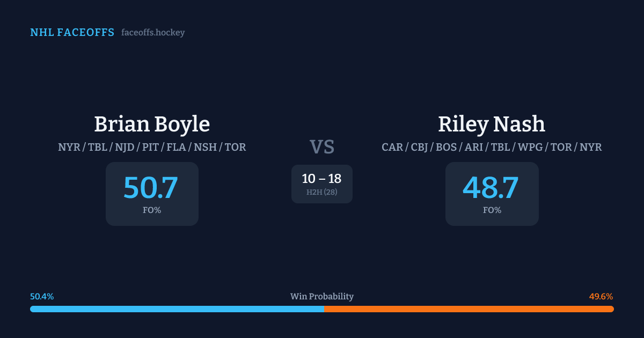Click Riley Nash's 48.7 faceoff value

click(x=491, y=188)
